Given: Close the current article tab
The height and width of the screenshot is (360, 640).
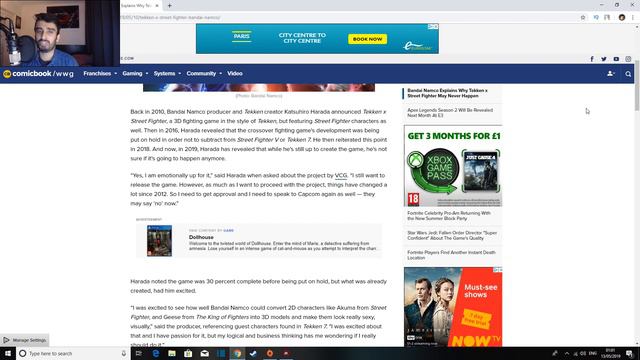Looking at the screenshot, I should click(x=157, y=6).
